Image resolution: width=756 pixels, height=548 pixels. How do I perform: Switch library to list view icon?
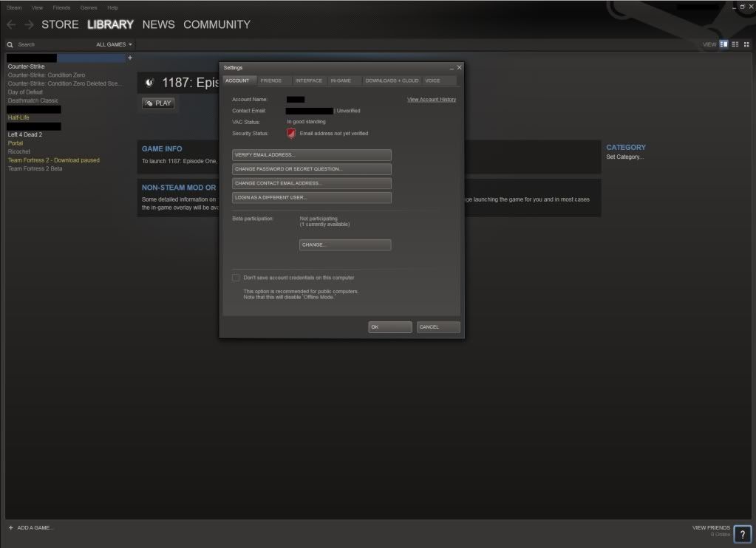click(735, 44)
